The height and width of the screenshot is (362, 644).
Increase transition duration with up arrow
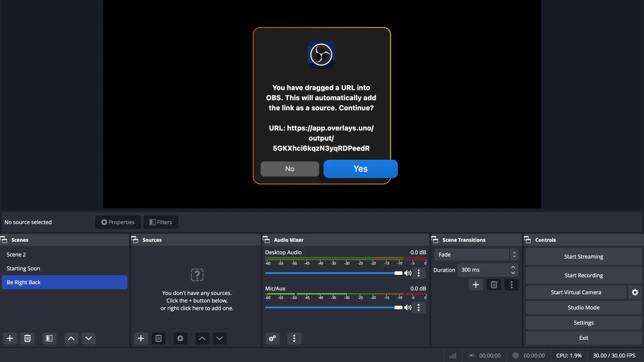coord(513,267)
